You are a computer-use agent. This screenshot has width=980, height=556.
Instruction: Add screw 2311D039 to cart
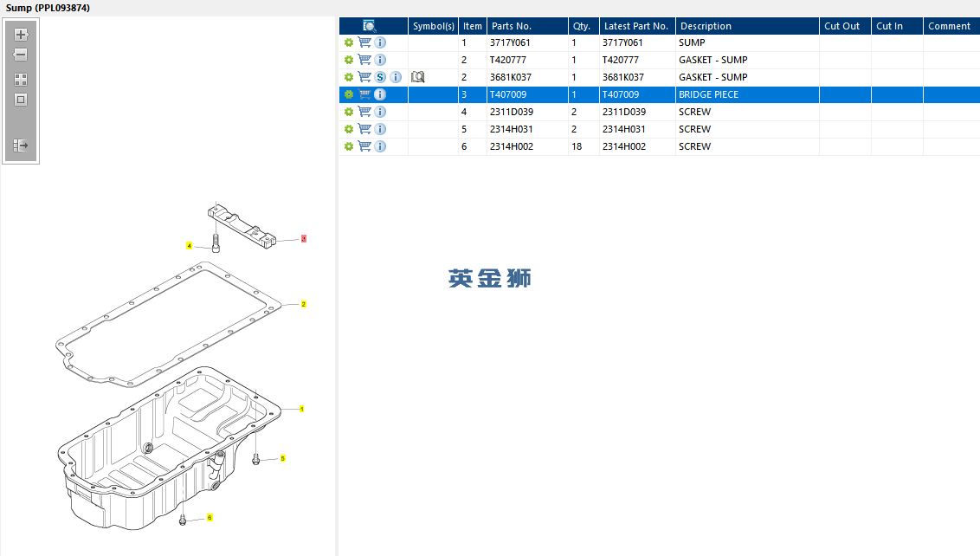(x=364, y=112)
